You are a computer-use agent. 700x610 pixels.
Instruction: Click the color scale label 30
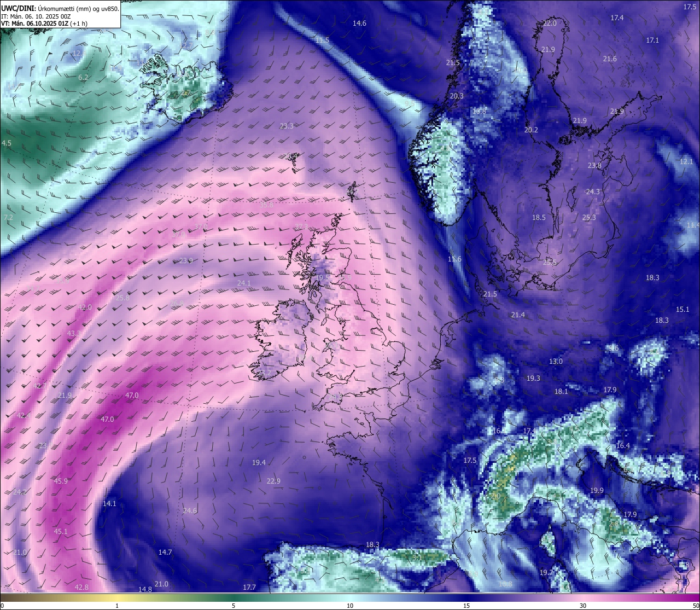(x=583, y=606)
